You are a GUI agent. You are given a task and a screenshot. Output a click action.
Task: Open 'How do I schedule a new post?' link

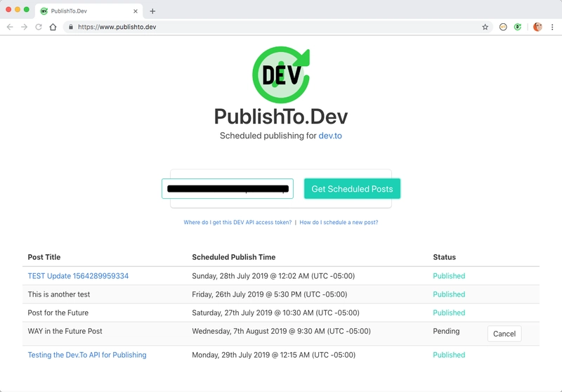tap(339, 222)
